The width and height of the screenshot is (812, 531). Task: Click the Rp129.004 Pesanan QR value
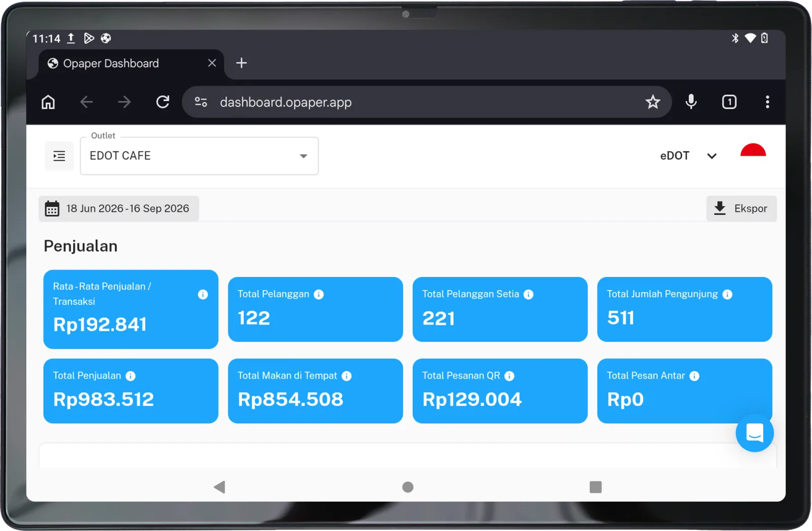pos(472,400)
